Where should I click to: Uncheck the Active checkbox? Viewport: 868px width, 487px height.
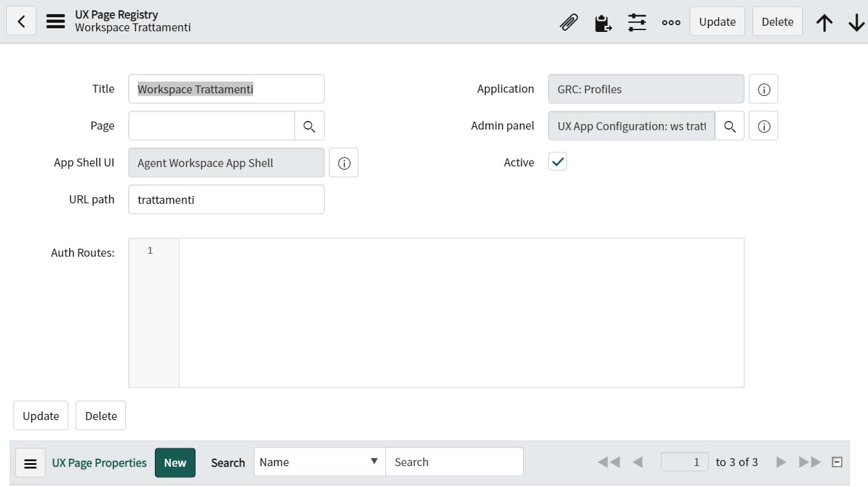[557, 161]
